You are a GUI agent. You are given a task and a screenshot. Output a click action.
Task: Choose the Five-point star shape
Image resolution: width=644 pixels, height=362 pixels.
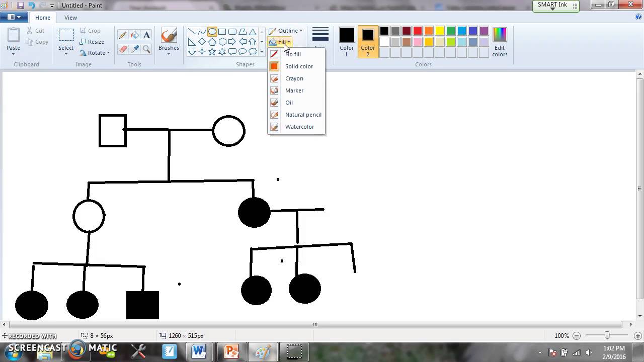[x=212, y=51]
